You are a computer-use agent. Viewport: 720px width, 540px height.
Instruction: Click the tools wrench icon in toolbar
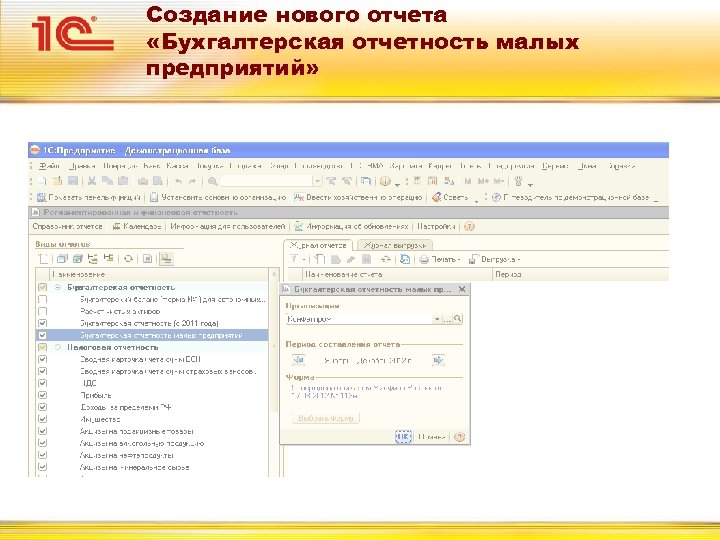(518, 181)
